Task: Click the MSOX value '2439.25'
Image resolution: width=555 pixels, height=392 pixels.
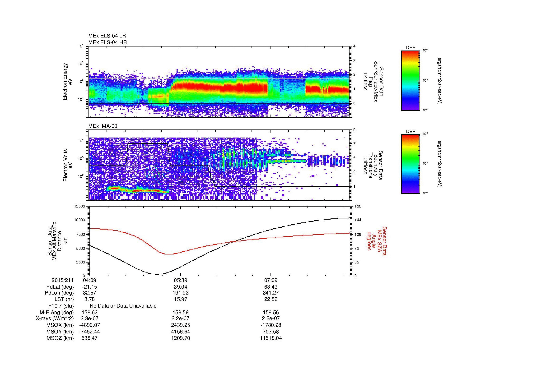Action: click(x=180, y=325)
